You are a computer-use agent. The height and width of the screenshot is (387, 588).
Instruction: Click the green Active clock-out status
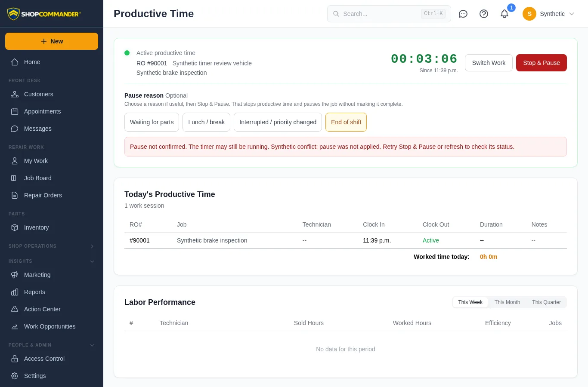coord(431,240)
